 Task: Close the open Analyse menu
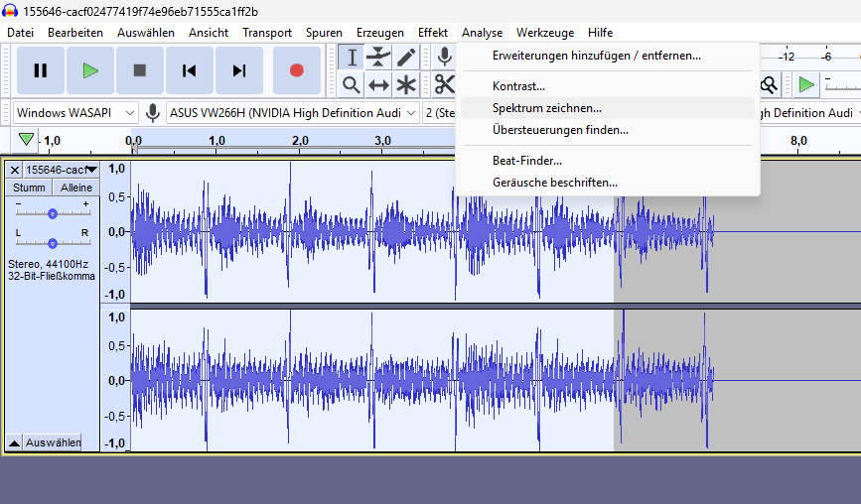[482, 33]
